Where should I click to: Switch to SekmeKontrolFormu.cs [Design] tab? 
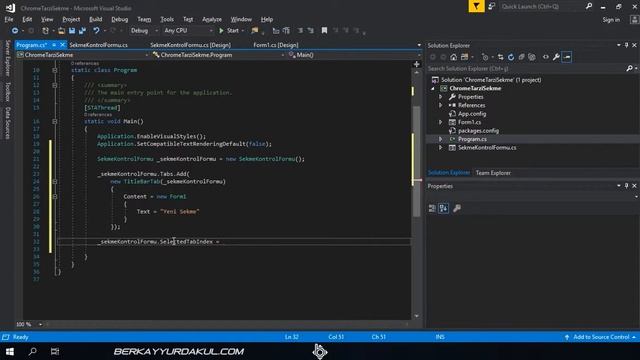pos(190,45)
